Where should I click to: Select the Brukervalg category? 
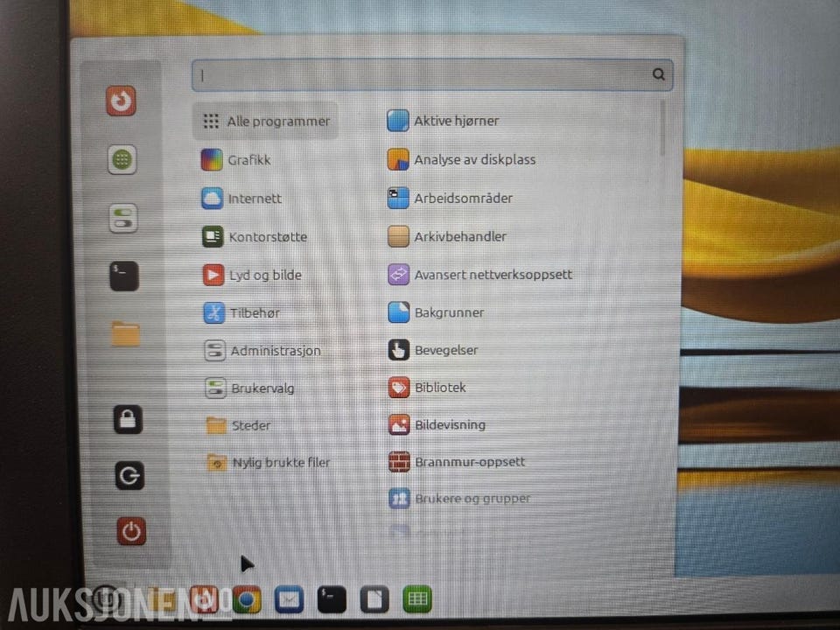click(249, 388)
